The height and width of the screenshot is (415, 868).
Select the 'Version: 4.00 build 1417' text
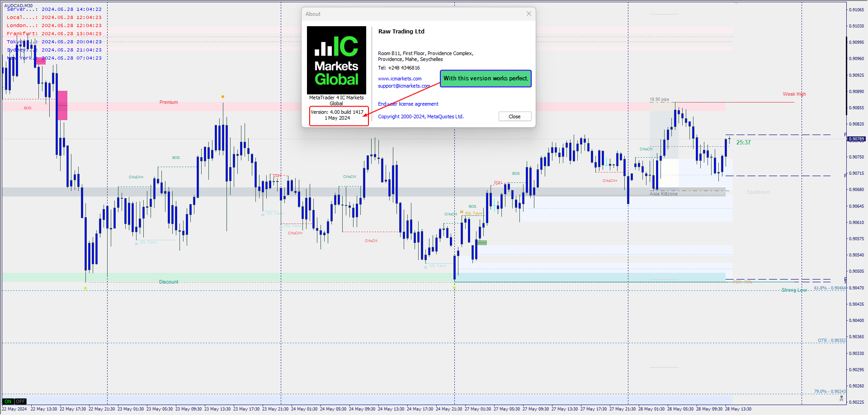(x=337, y=112)
